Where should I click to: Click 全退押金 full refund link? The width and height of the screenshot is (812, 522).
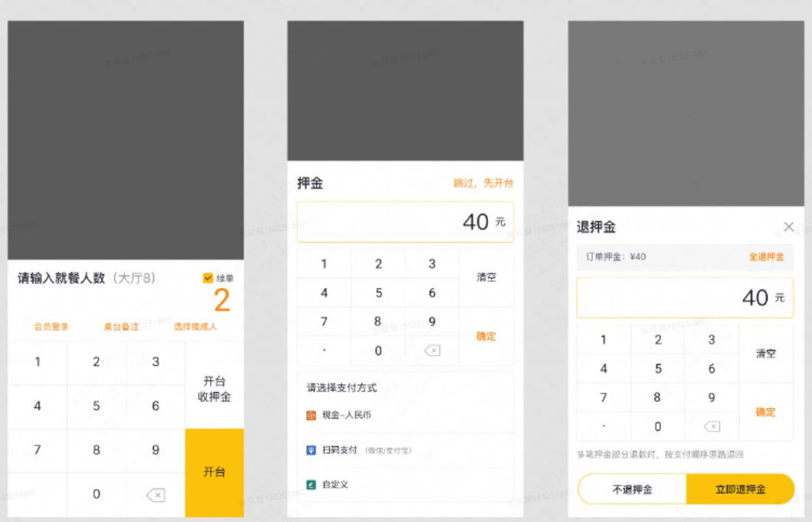tap(766, 256)
